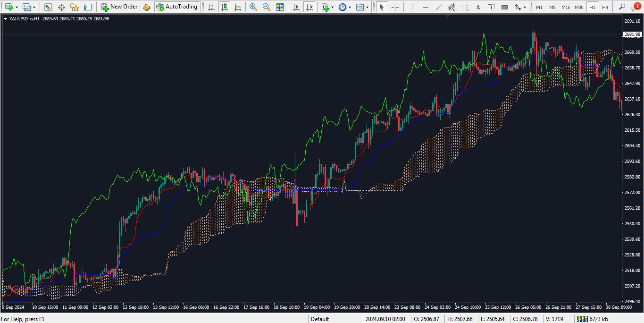This screenshot has width=644, height=323.
Task: Toggle the Terminal panel icon
Action: click(88, 7)
